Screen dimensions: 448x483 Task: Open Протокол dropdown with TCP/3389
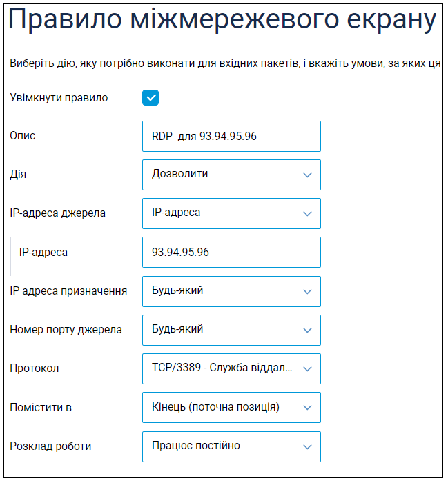pyautogui.click(x=231, y=368)
